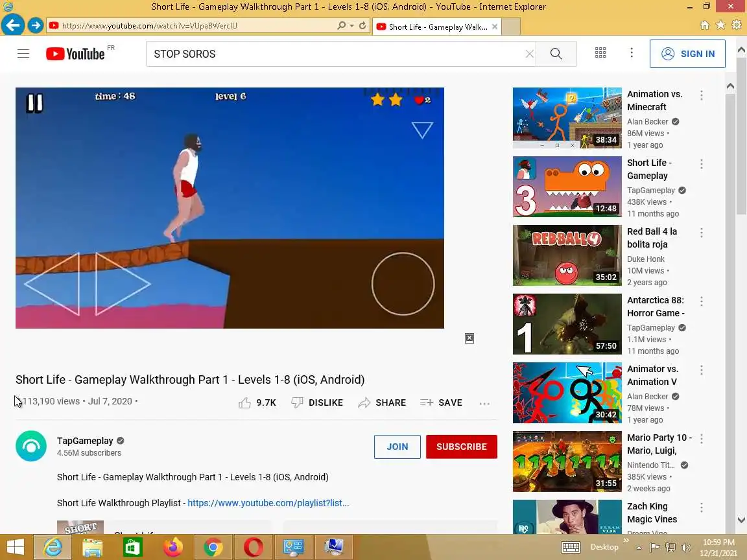Open YouTube settings three-dot menu

tap(632, 53)
